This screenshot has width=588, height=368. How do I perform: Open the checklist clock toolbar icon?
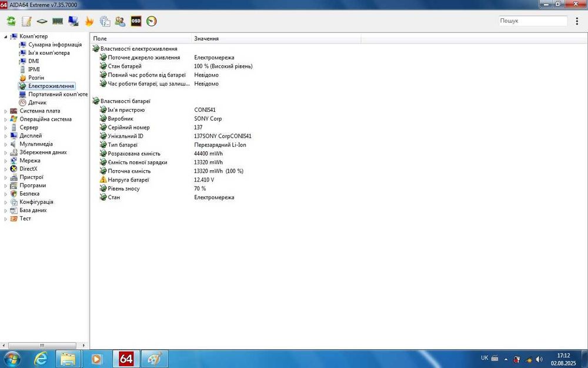tap(105, 21)
